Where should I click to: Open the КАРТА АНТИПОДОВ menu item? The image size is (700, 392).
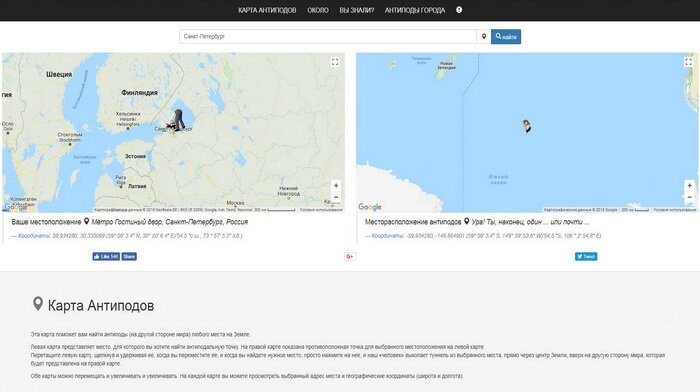(x=267, y=10)
